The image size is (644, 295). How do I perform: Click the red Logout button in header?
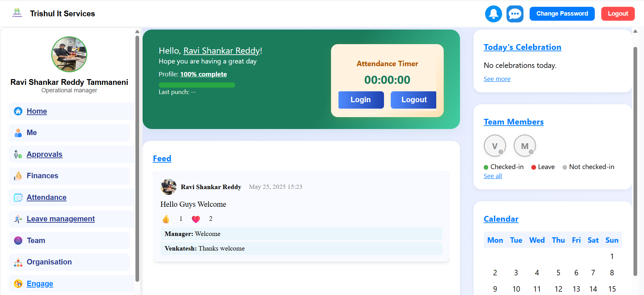pos(618,14)
